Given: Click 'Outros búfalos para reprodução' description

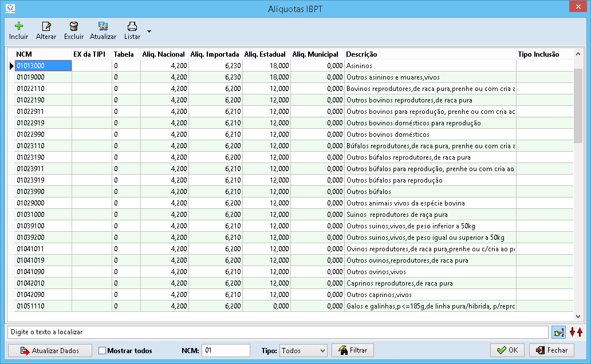Looking at the screenshot, I should click(394, 180).
